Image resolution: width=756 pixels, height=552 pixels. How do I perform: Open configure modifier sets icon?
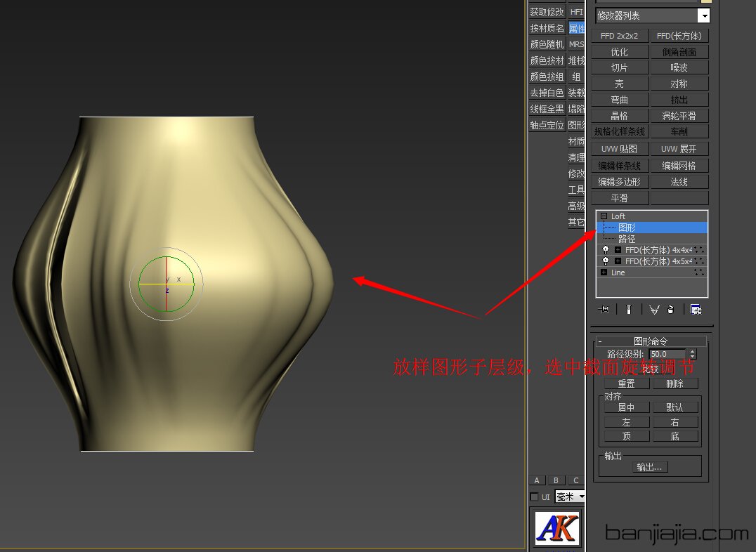pyautogui.click(x=696, y=310)
